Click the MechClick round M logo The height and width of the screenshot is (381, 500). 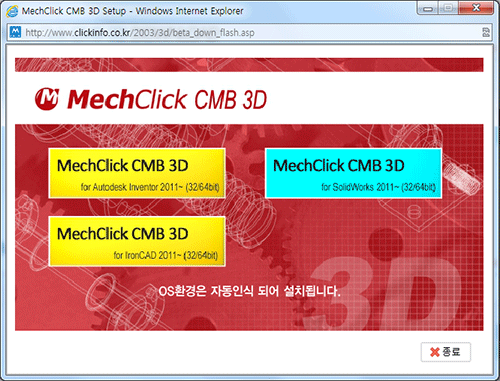click(47, 99)
